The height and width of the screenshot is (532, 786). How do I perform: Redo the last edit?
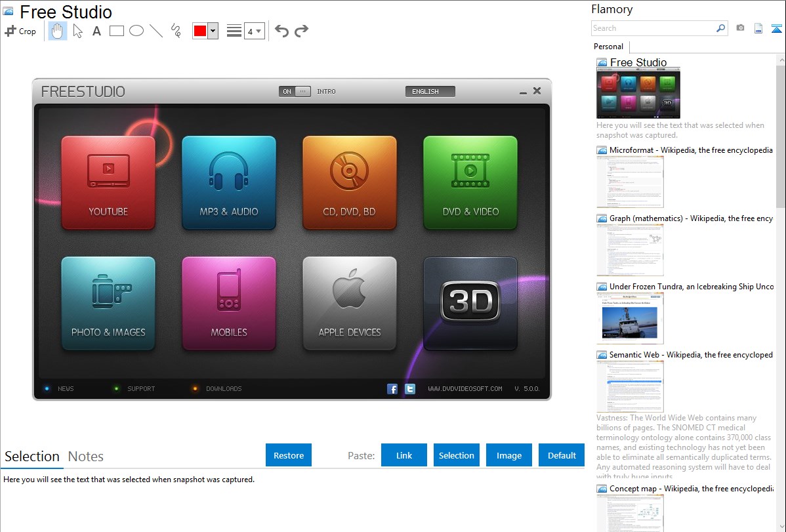click(x=301, y=31)
